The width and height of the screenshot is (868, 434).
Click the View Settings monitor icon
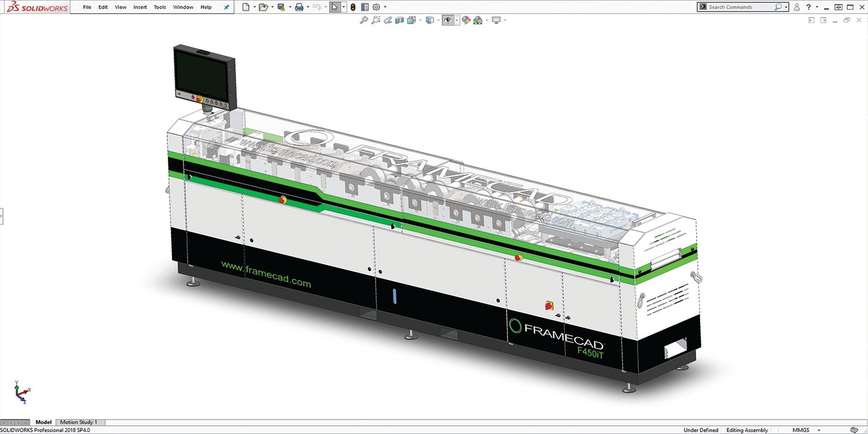click(x=496, y=20)
